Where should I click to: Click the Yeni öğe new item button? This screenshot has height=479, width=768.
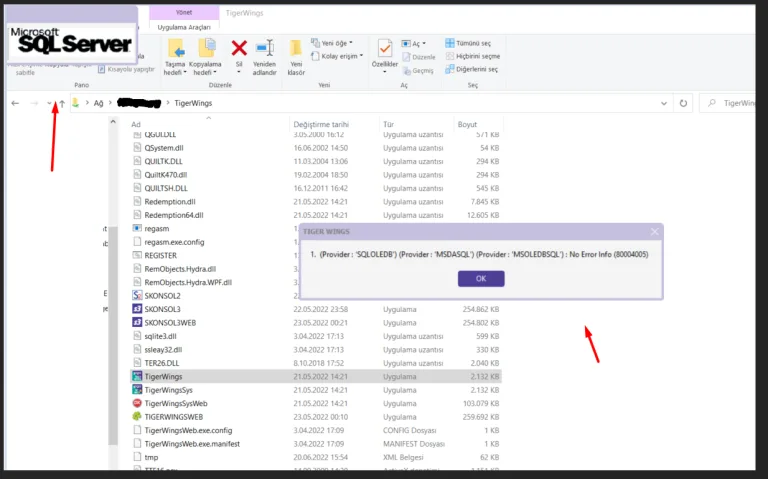point(332,43)
